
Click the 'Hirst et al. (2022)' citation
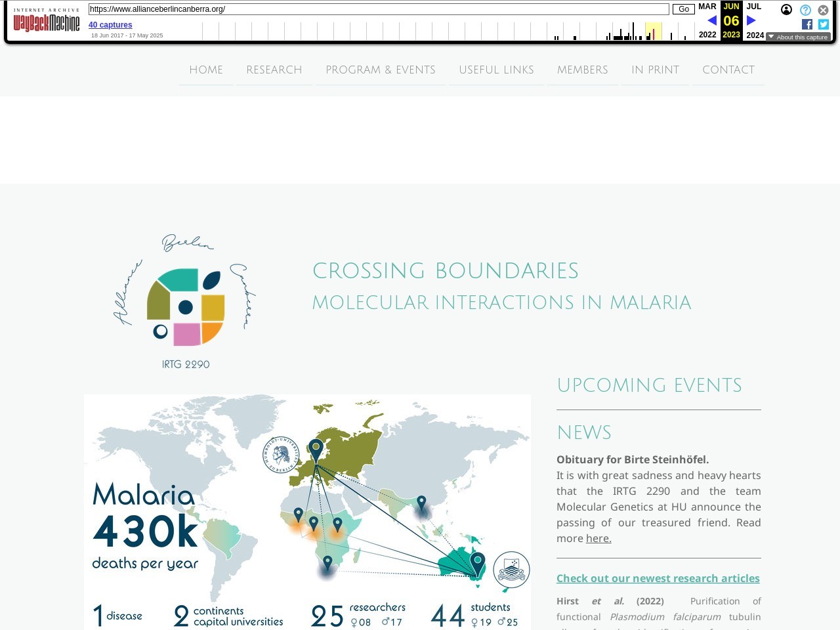(610, 601)
